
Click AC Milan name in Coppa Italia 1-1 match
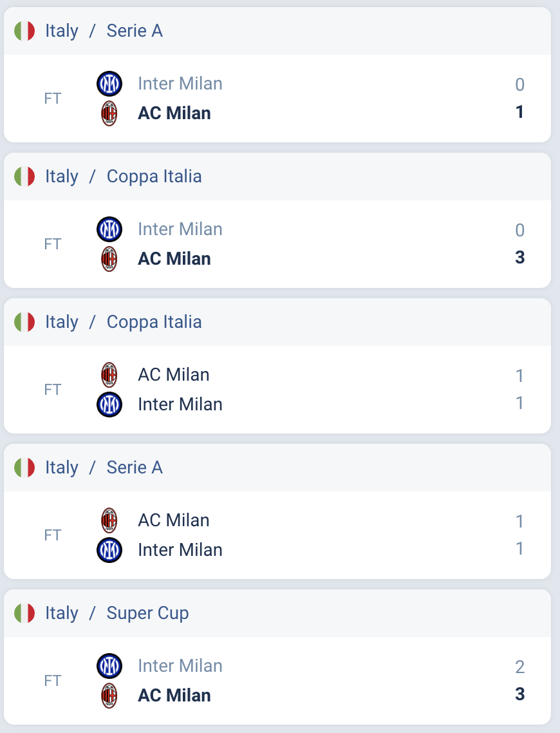(174, 375)
